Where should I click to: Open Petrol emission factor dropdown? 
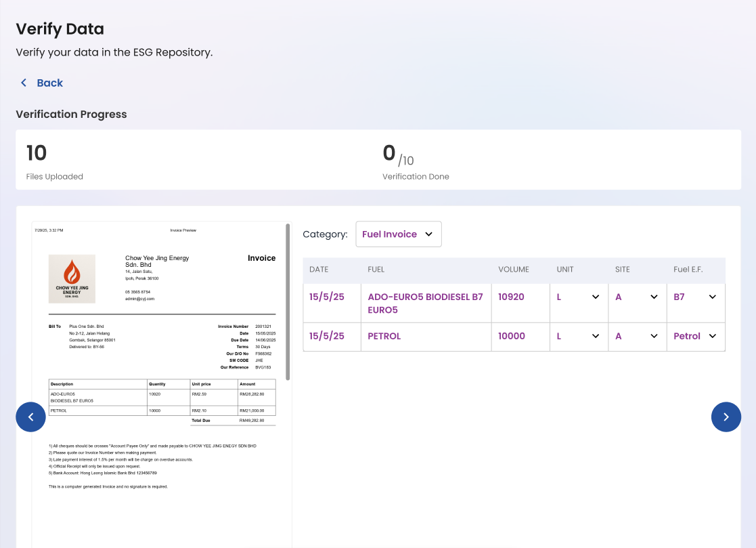pyautogui.click(x=694, y=336)
